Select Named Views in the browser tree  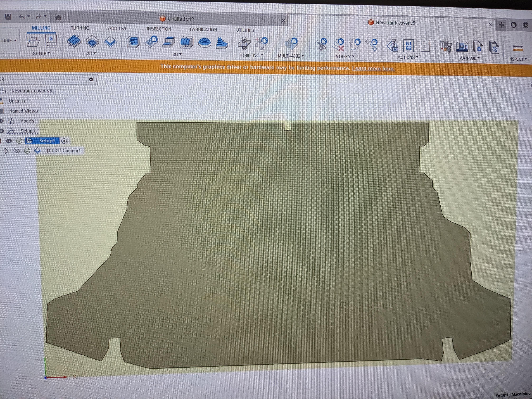tap(23, 111)
